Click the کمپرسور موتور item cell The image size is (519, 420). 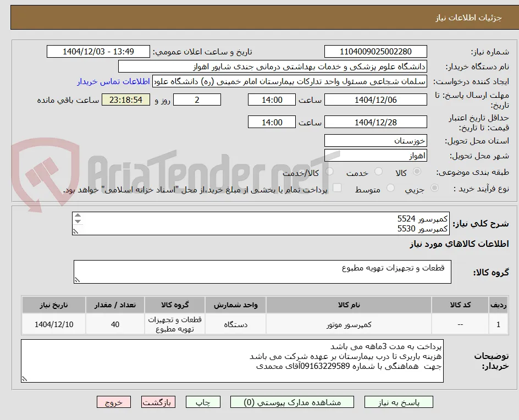coord(349,324)
